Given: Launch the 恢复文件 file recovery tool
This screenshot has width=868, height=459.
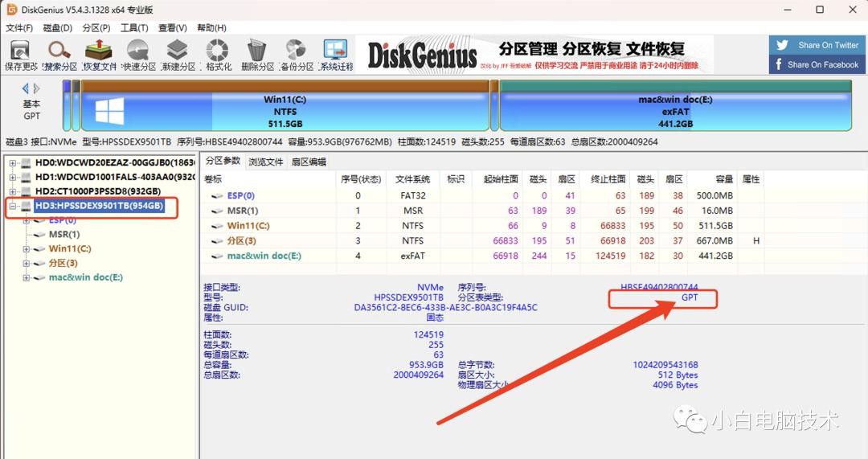Looking at the screenshot, I should tap(100, 54).
